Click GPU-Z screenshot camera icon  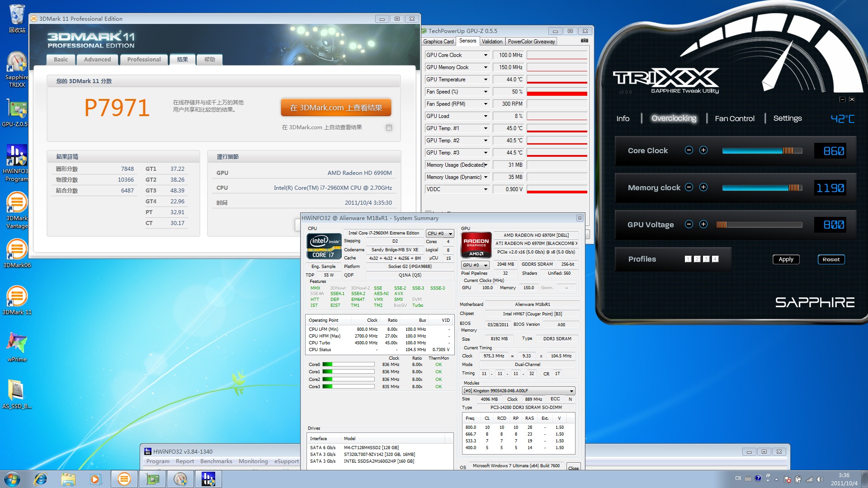click(584, 41)
